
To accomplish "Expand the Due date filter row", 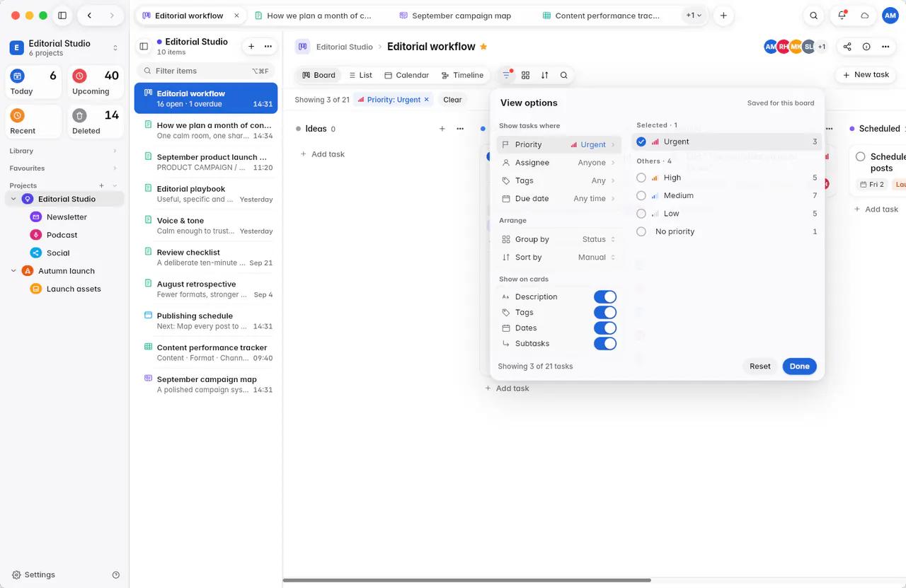I will (x=559, y=199).
